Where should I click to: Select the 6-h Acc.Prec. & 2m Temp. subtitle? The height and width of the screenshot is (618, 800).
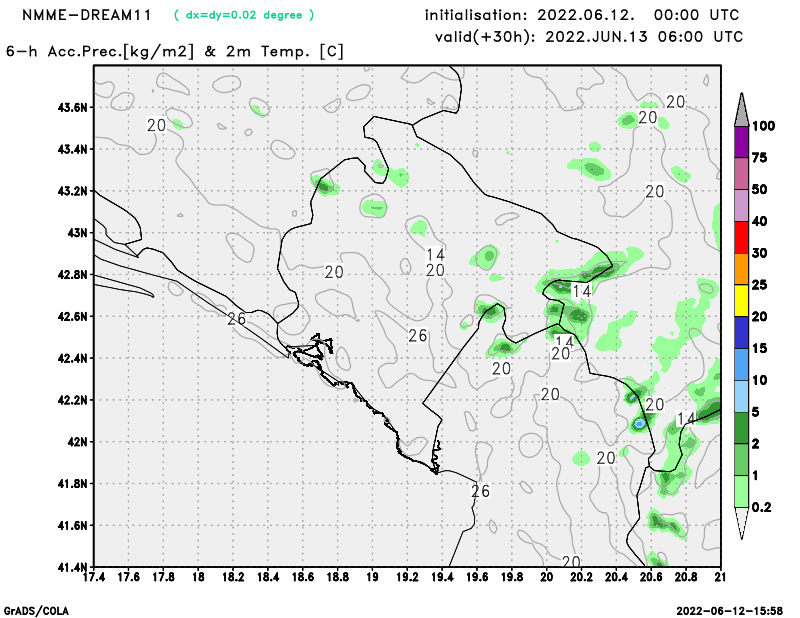[x=175, y=52]
